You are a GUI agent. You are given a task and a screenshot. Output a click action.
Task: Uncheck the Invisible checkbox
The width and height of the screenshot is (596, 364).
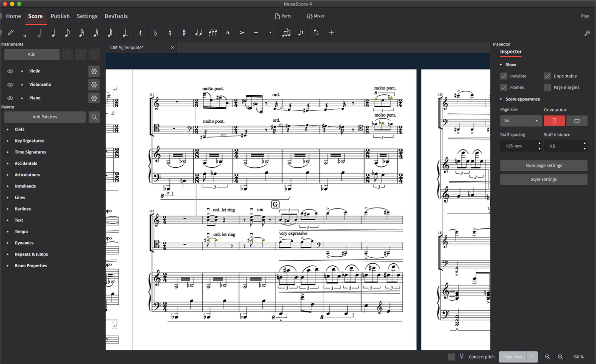tap(504, 76)
